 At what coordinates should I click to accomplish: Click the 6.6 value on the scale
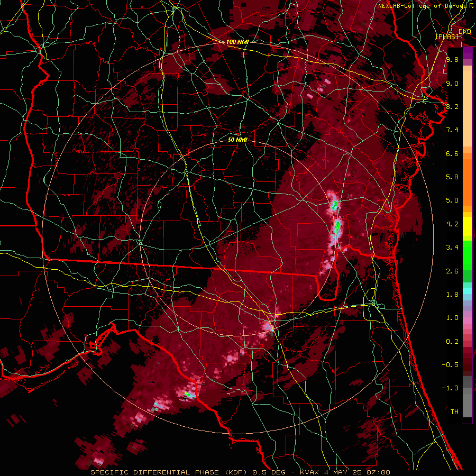pyautogui.click(x=452, y=153)
